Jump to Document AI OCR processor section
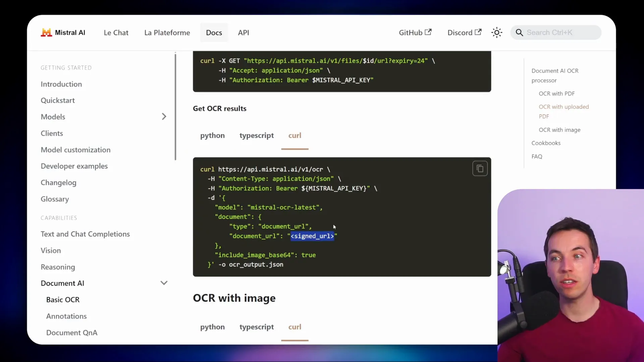The width and height of the screenshot is (644, 362). [555, 75]
